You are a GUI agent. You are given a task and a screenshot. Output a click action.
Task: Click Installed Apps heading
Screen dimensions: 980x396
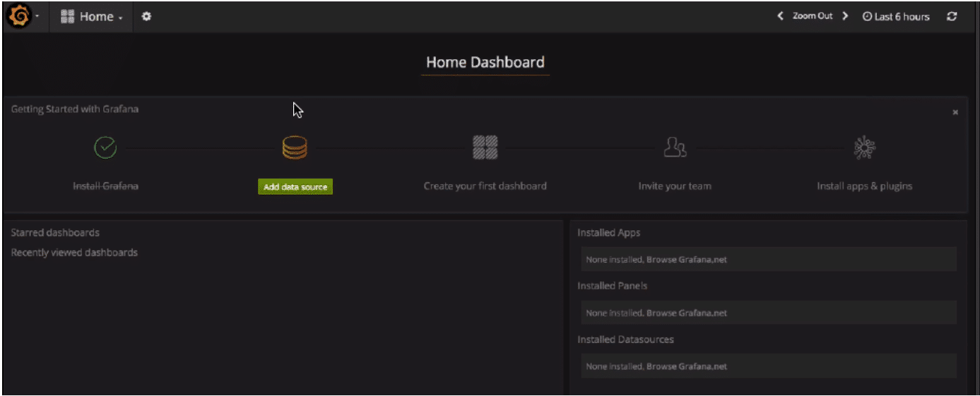point(609,232)
